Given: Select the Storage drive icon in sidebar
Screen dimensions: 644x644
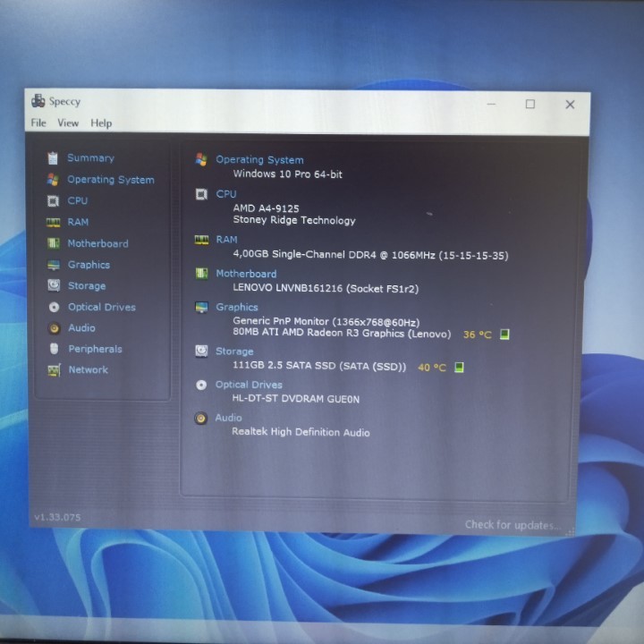Looking at the screenshot, I should 54,286.
